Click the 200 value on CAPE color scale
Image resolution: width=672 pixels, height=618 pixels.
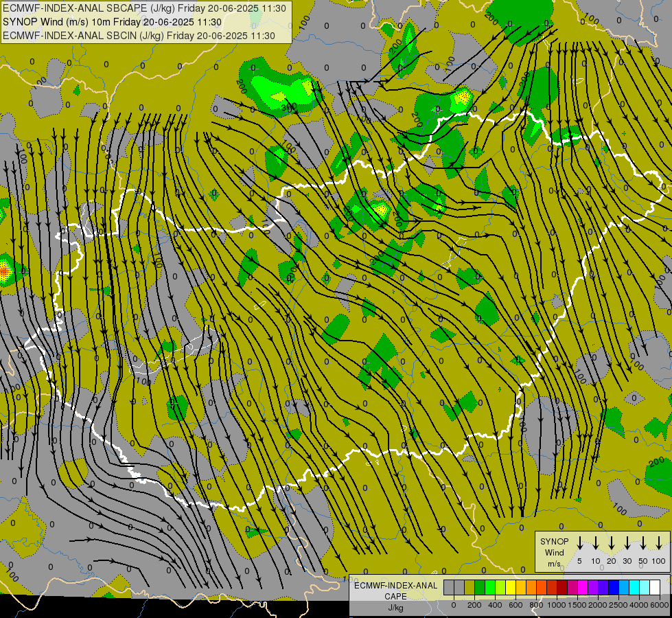tap(474, 605)
